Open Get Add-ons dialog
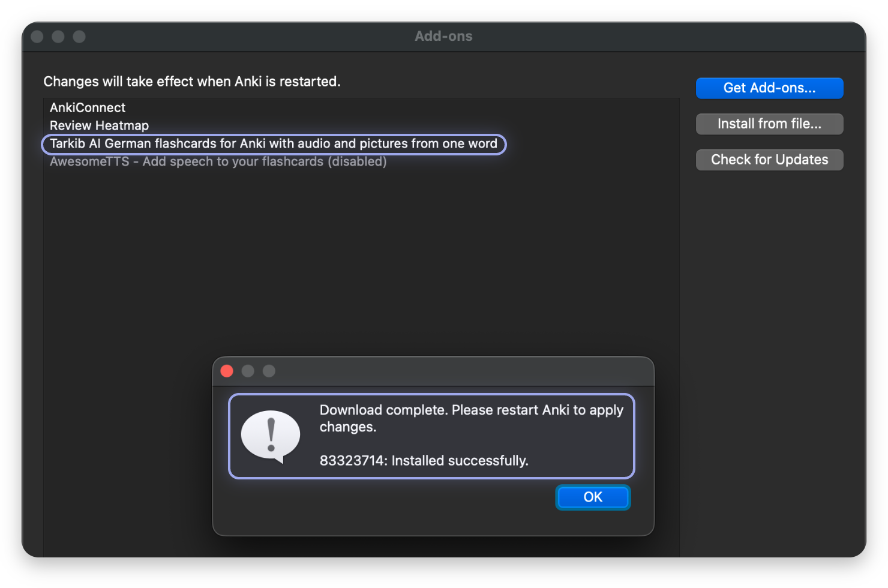The height and width of the screenshot is (588, 888). (x=769, y=88)
